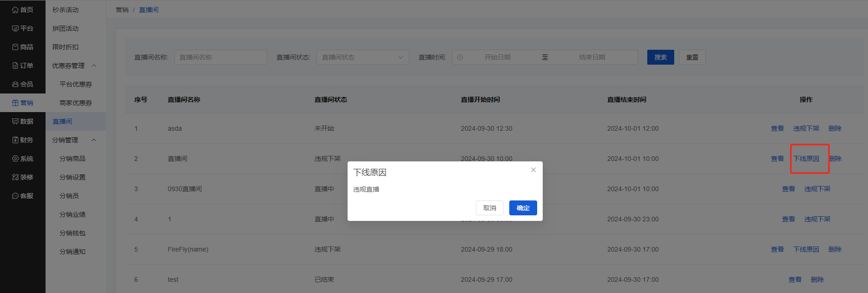Open the 会员 members sidebar icon

pyautogui.click(x=15, y=84)
